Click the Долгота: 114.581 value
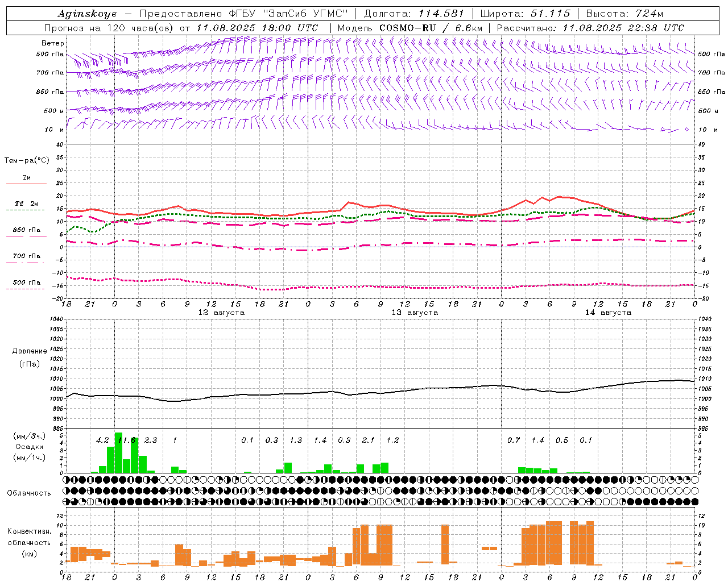Image resolution: width=728 pixels, height=582 pixels. pos(414,14)
